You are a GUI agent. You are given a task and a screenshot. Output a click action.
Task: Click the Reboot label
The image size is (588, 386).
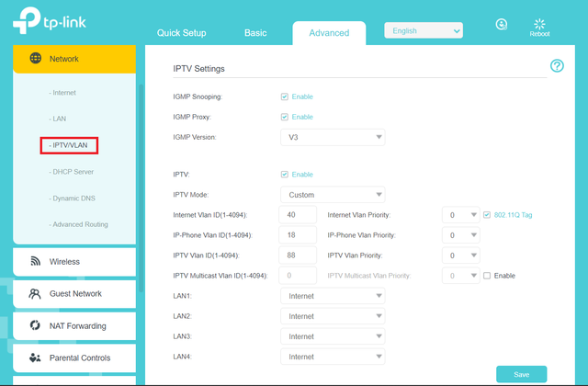(x=539, y=34)
